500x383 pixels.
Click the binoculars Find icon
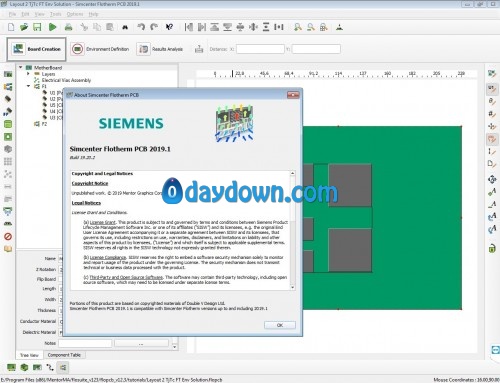(x=125, y=27)
